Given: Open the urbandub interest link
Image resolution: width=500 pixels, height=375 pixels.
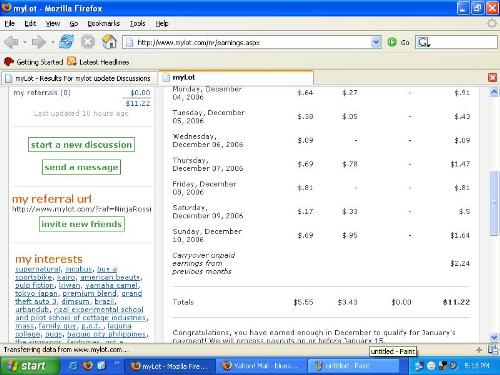Looking at the screenshot, I should pyautogui.click(x=32, y=310).
